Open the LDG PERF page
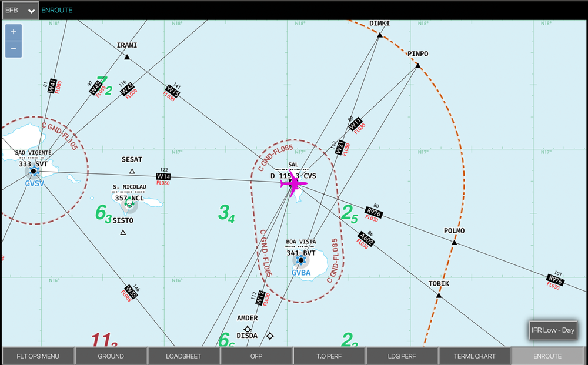 coord(402,356)
